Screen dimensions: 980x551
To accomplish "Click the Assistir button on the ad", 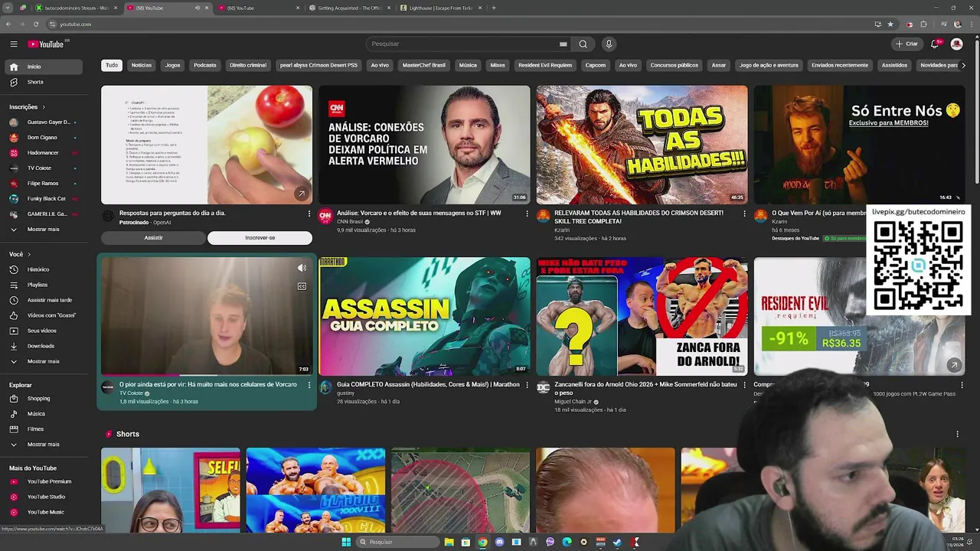I will point(153,238).
